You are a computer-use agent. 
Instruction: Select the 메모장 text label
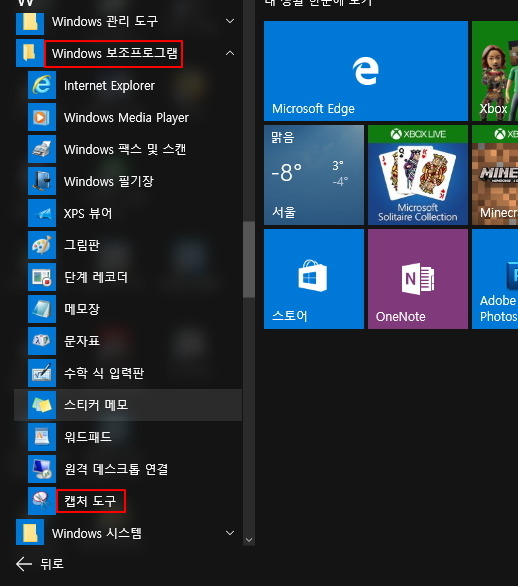click(x=82, y=309)
